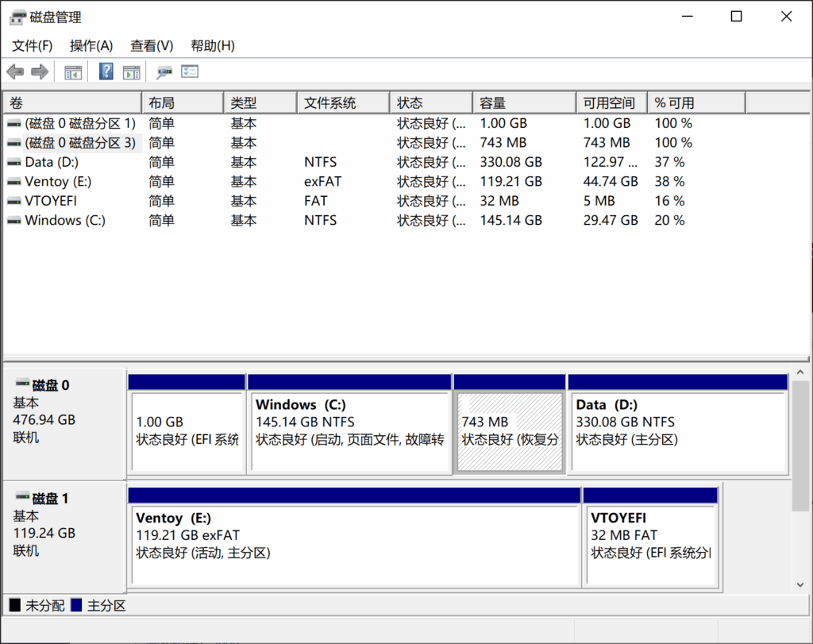Open the 帮助(H) menu

point(212,46)
